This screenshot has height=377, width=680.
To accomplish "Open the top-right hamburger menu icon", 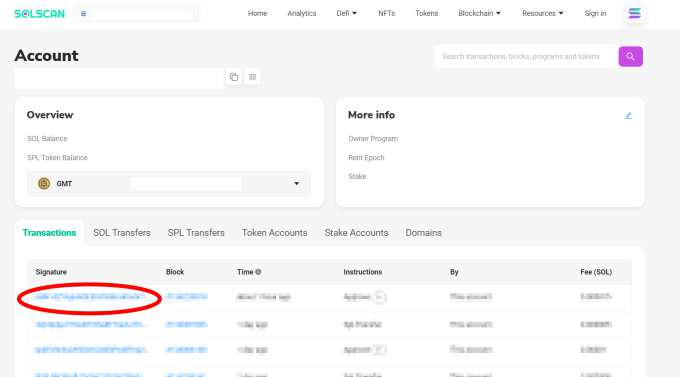I will coord(634,13).
